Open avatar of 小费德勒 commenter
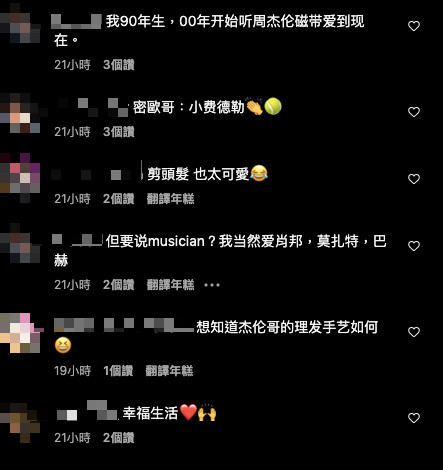 (x=20, y=113)
